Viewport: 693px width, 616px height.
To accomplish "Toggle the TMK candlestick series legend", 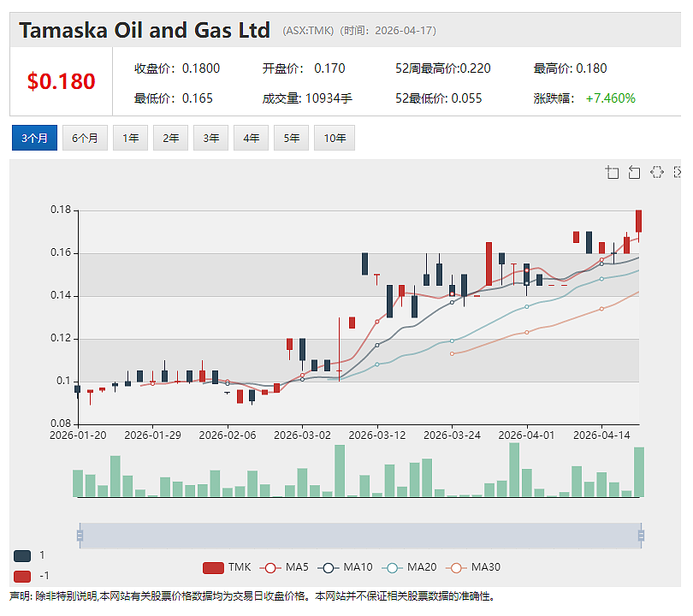I will click(227, 567).
